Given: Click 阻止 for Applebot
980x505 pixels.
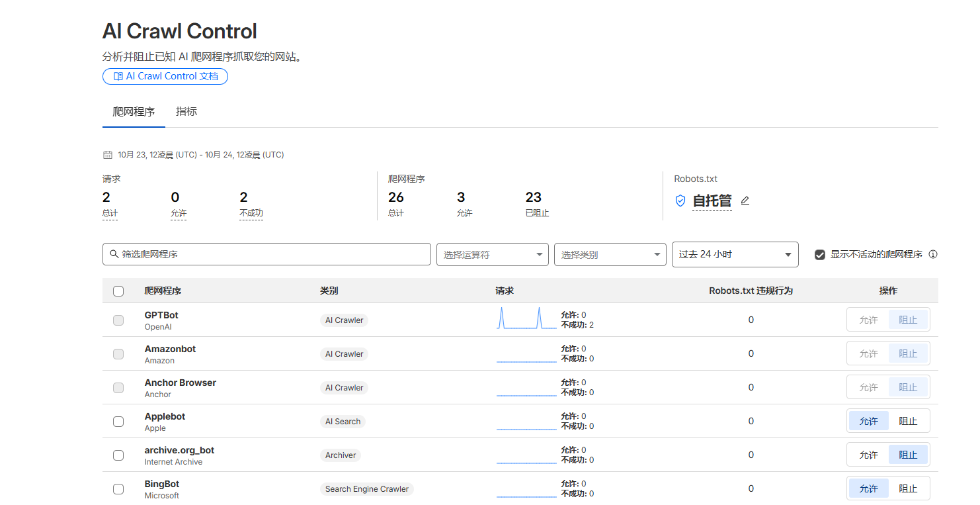Looking at the screenshot, I should point(908,421).
